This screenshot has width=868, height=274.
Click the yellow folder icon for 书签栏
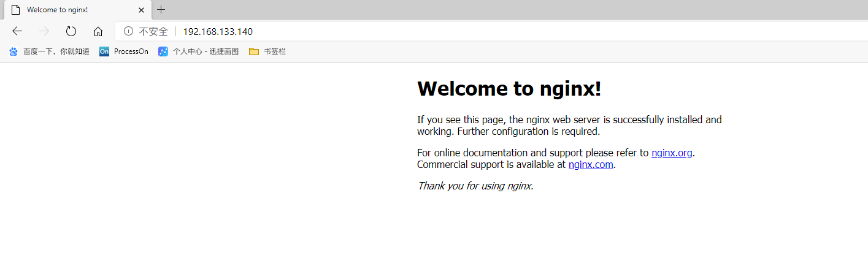[254, 51]
